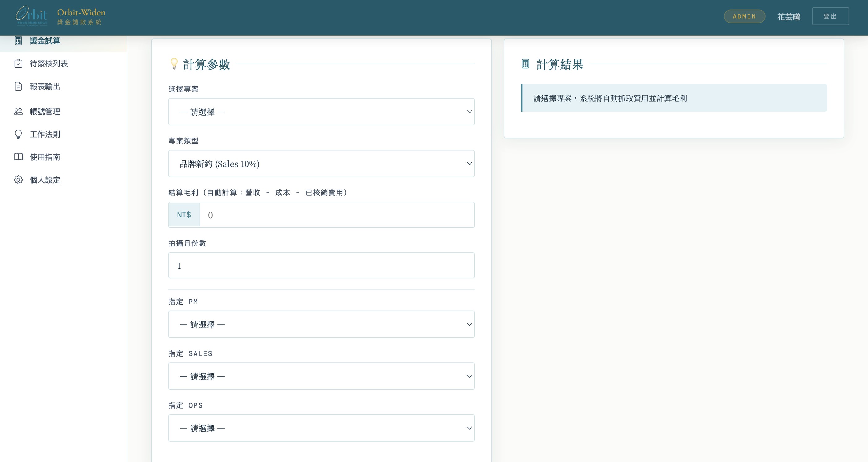Expand the 專案類型 dropdown
The width and height of the screenshot is (868, 462).
coord(321,164)
